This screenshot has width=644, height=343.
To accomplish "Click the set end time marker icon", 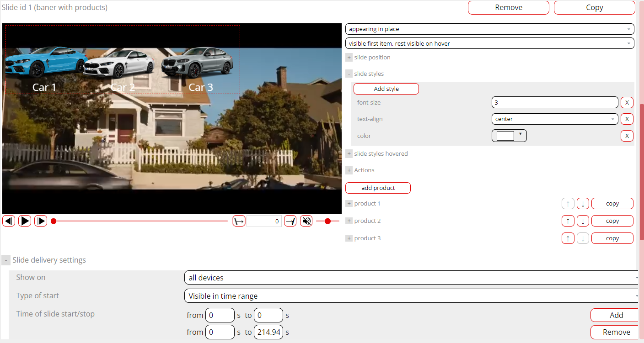I will pyautogui.click(x=290, y=222).
